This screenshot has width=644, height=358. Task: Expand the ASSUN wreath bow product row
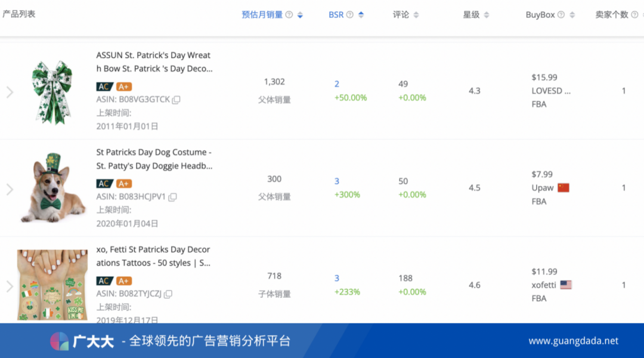pyautogui.click(x=10, y=92)
